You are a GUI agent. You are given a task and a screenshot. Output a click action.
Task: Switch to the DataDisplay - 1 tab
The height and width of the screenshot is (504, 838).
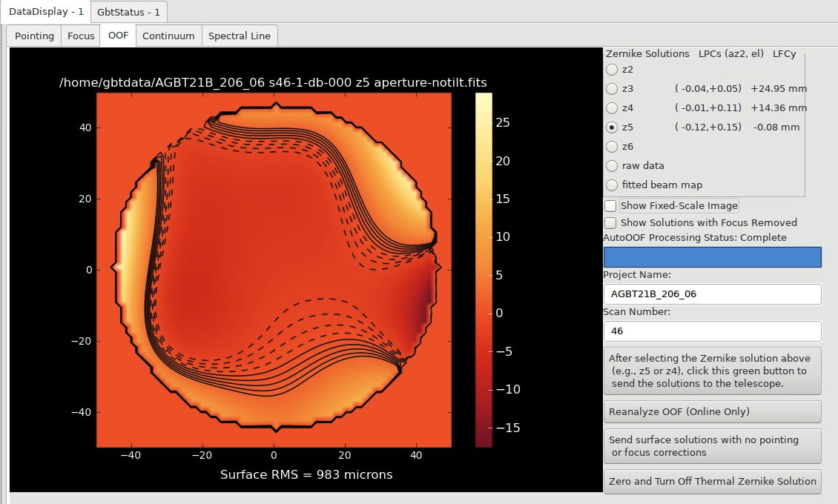point(46,12)
